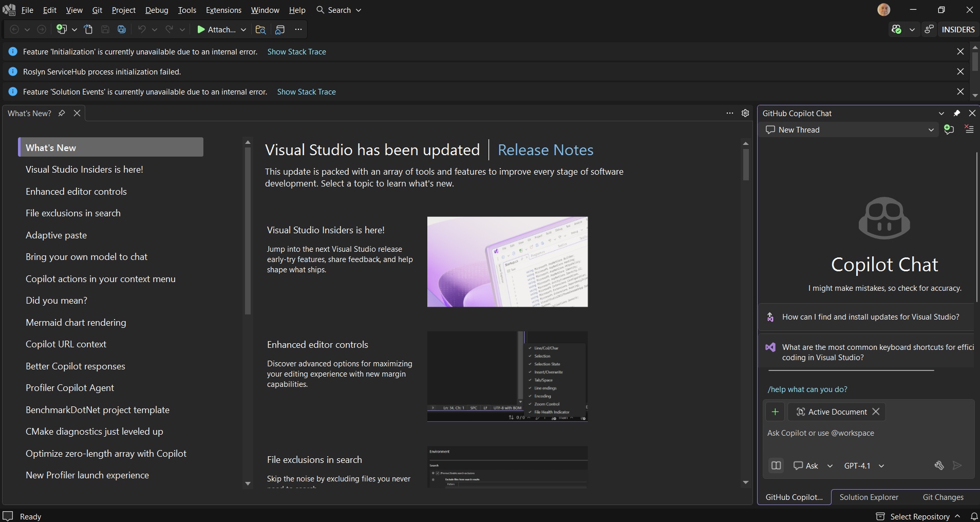This screenshot has width=980, height=522.
Task: Click the Undo arrow icon
Action: [x=142, y=29]
